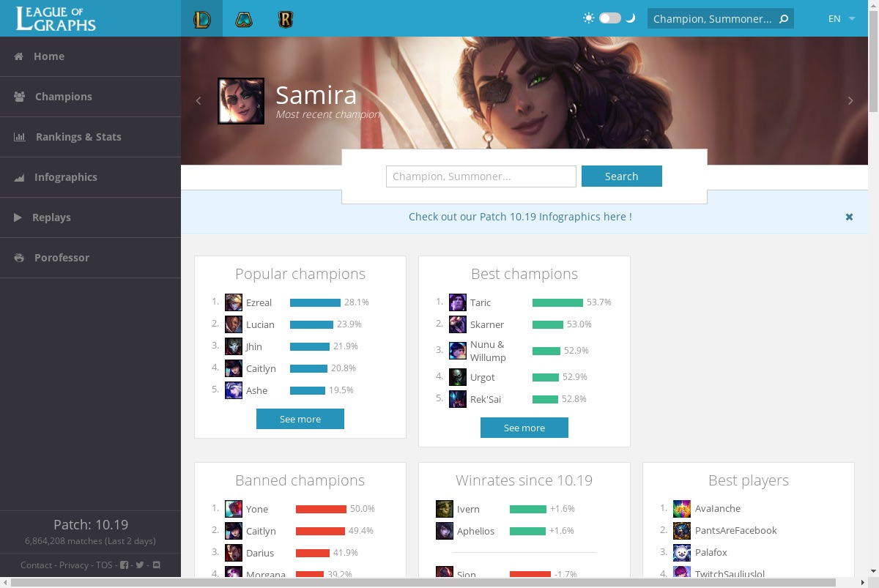The width and height of the screenshot is (879, 588).
Task: Click the Ashe champion icon
Action: pyautogui.click(x=234, y=390)
